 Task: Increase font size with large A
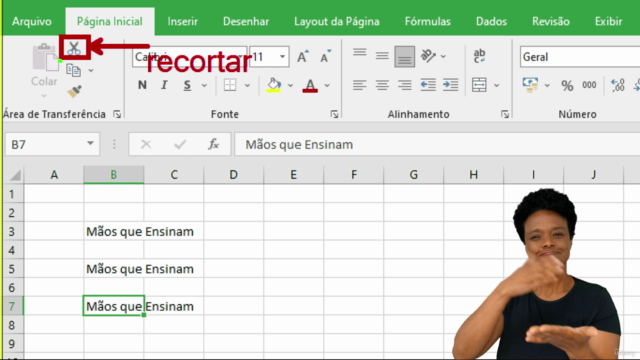[302, 56]
